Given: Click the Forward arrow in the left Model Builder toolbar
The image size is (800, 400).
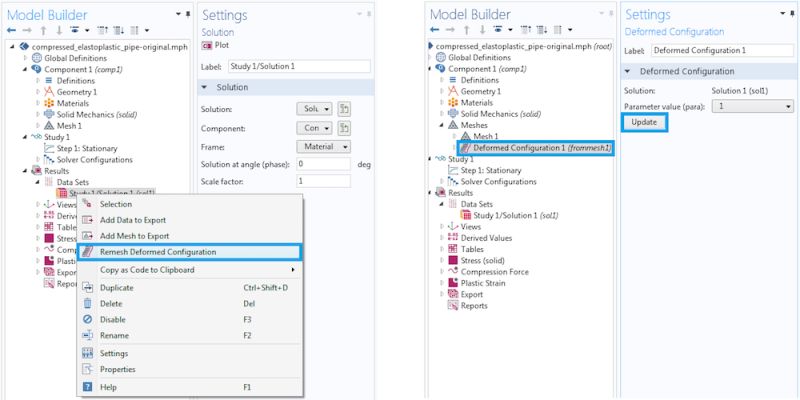Looking at the screenshot, I should [x=27, y=31].
